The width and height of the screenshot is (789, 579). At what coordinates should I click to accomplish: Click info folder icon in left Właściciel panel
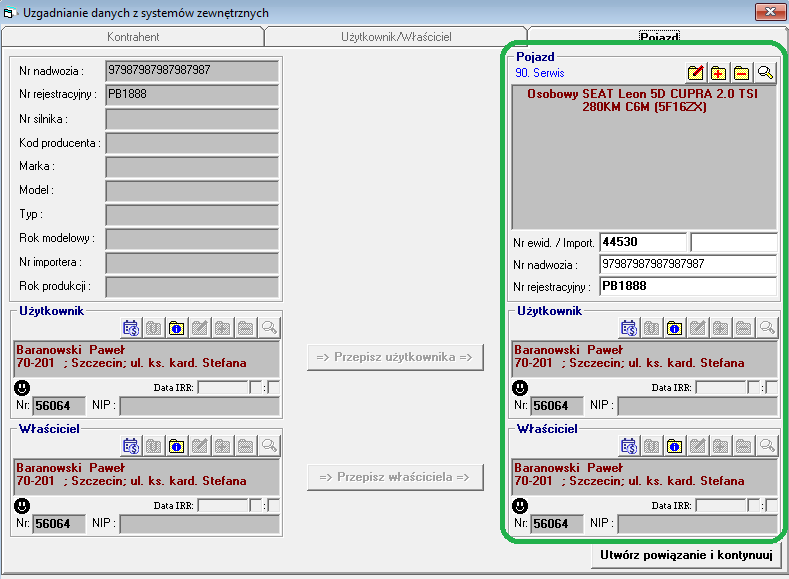click(x=177, y=445)
